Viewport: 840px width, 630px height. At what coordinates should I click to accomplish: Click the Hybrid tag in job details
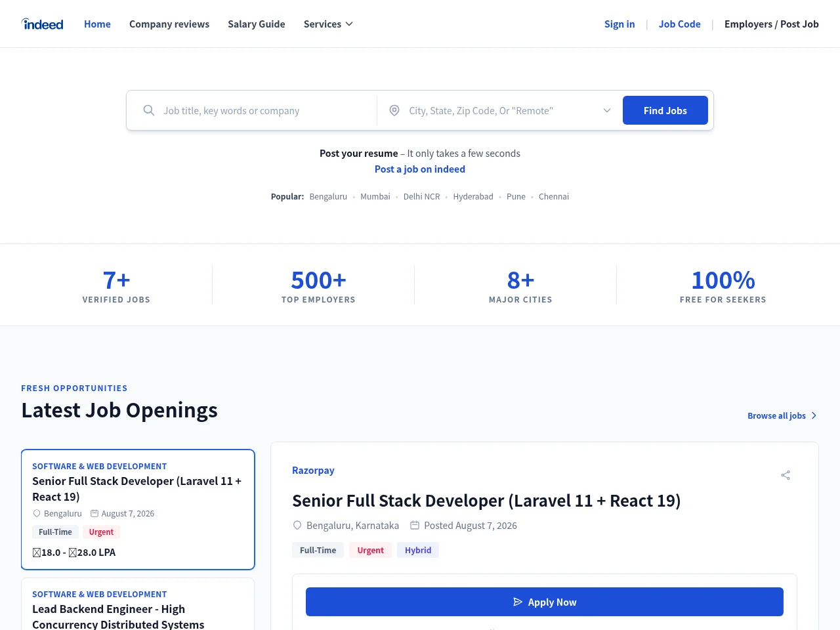pos(418,550)
